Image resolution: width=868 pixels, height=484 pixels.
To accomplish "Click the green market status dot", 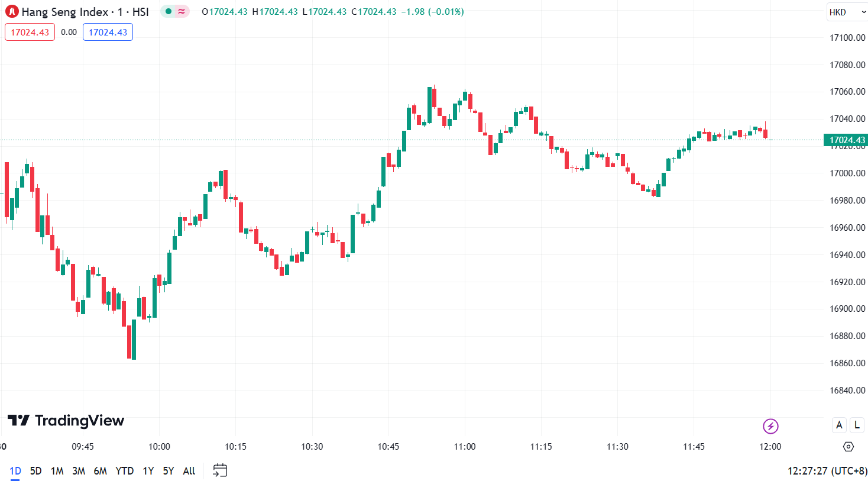I will (x=169, y=12).
